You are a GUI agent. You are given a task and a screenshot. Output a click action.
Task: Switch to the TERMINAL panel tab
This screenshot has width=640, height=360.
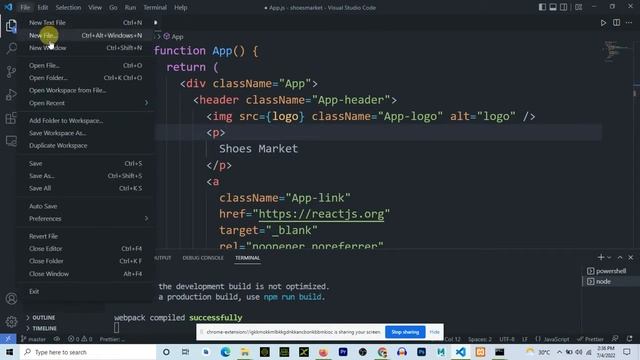coord(247,258)
